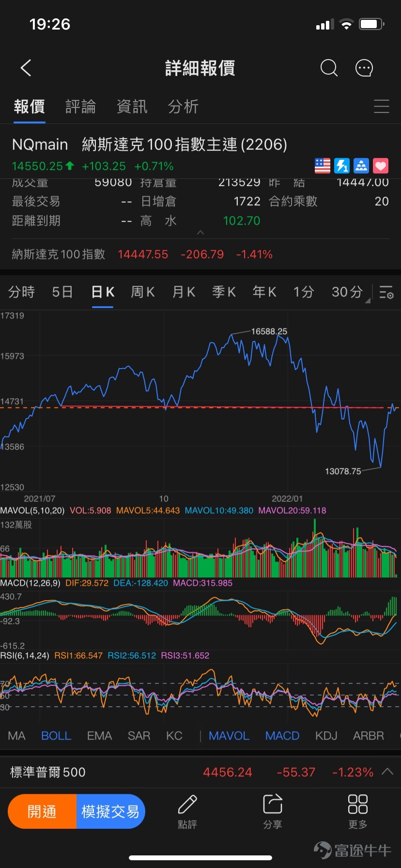Tap the blue lightning flash icon
The width and height of the screenshot is (401, 868).
pyautogui.click(x=342, y=166)
